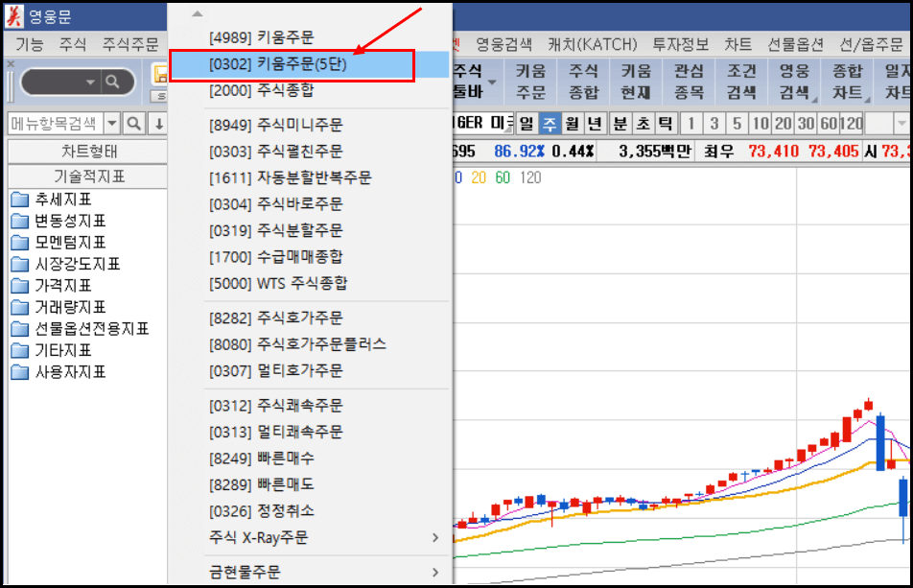Switch chart to 년 (yearly) period
This screenshot has width=913, height=588.
click(x=595, y=124)
